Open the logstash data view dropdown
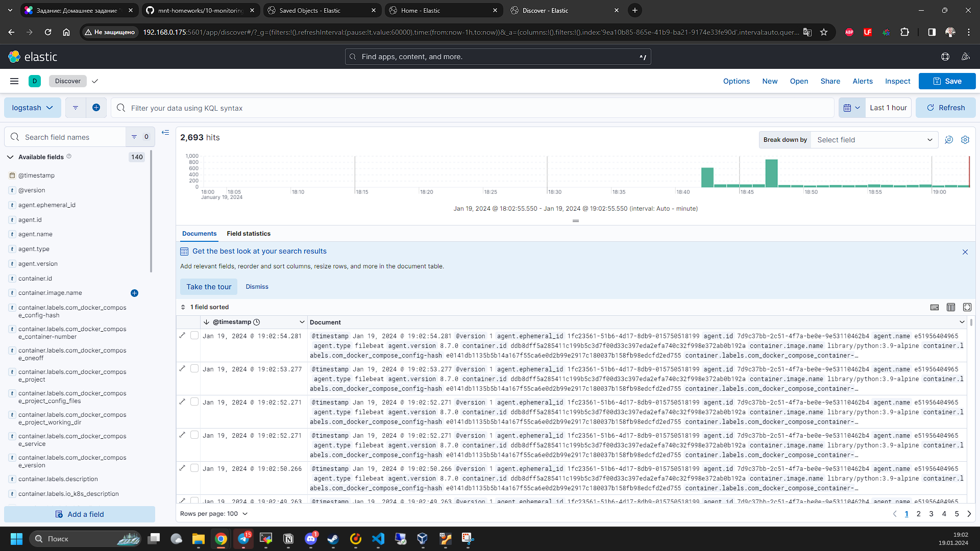Image resolution: width=980 pixels, height=551 pixels. pos(33,108)
